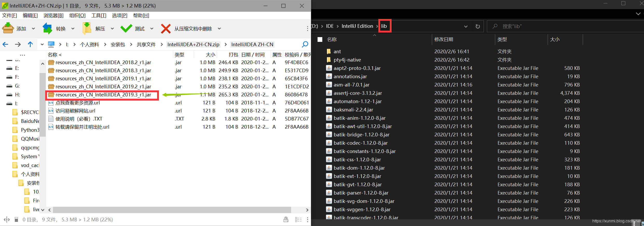
Task: Expand the breadcrumb chevron after 安装包
Action: [131, 44]
